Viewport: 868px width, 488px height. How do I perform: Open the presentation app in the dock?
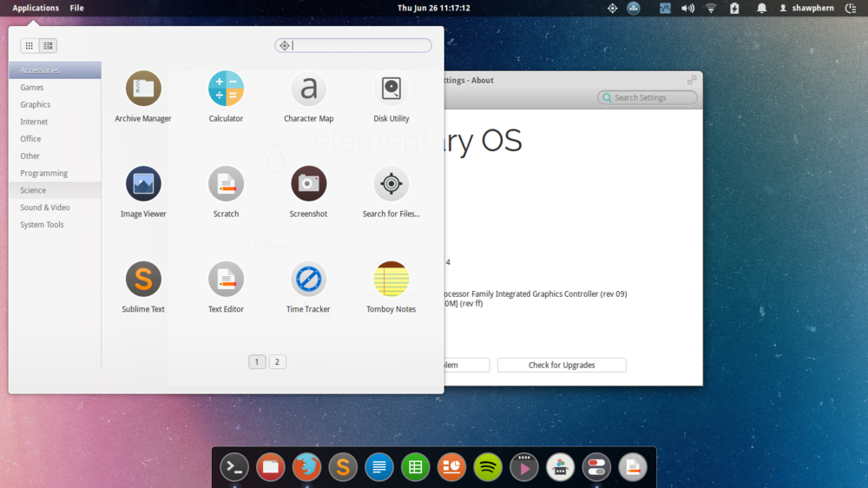click(451, 467)
